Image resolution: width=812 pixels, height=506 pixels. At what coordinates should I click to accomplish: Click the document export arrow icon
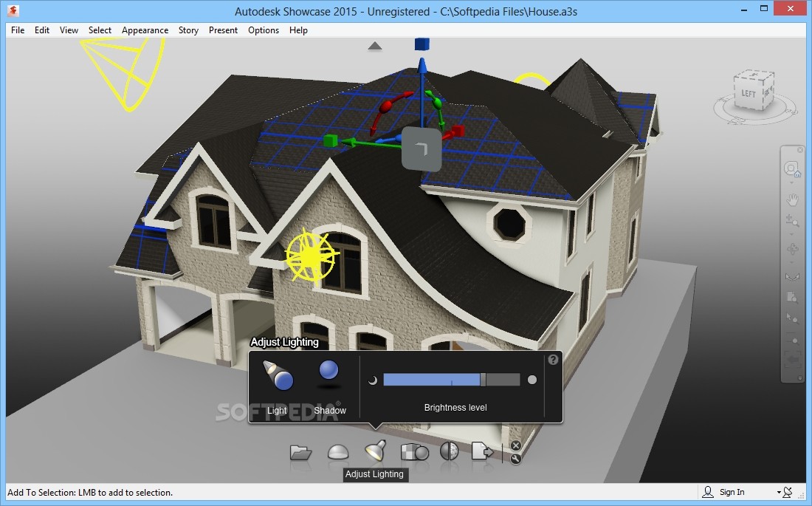tap(481, 451)
